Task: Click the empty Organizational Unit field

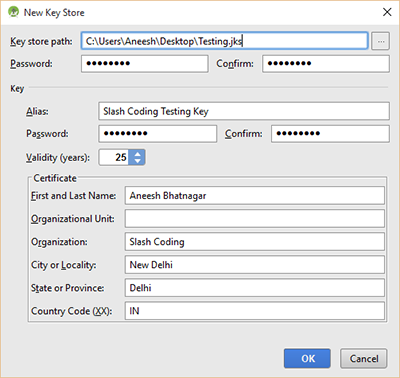Action: pyautogui.click(x=255, y=219)
